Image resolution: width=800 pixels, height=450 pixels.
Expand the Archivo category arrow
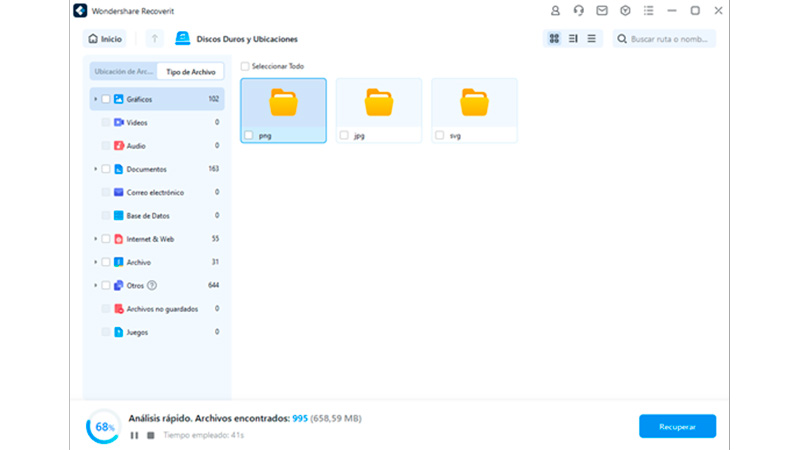point(95,262)
